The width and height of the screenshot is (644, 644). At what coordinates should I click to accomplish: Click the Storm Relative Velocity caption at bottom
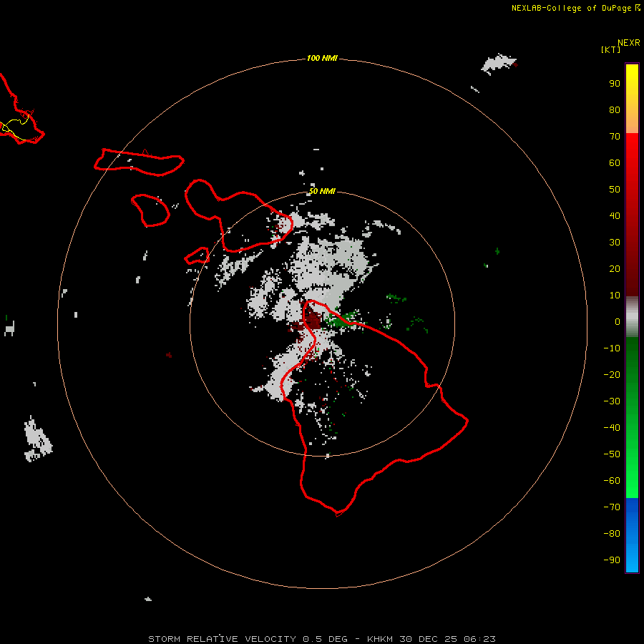pyautogui.click(x=321, y=639)
